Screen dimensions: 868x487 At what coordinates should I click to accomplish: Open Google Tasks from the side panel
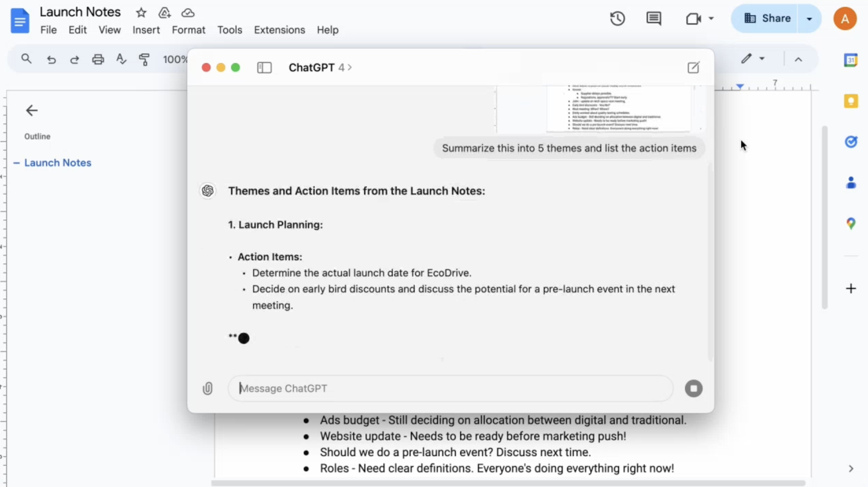pos(851,141)
